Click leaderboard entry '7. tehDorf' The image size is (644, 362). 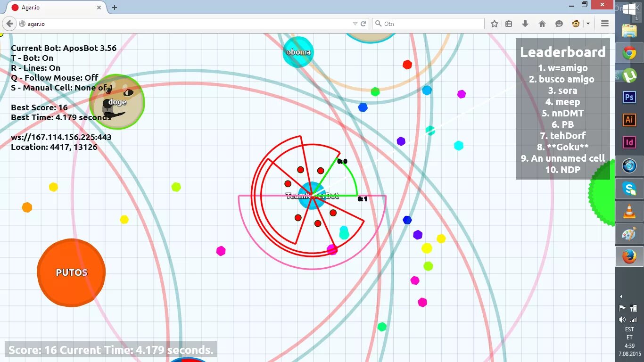pos(562,136)
